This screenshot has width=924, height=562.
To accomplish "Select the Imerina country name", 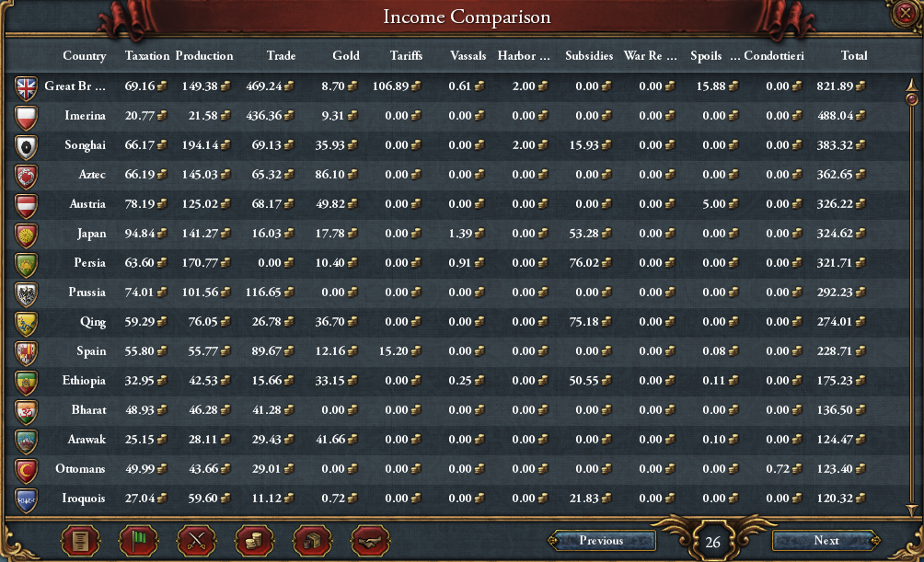I will click(85, 116).
